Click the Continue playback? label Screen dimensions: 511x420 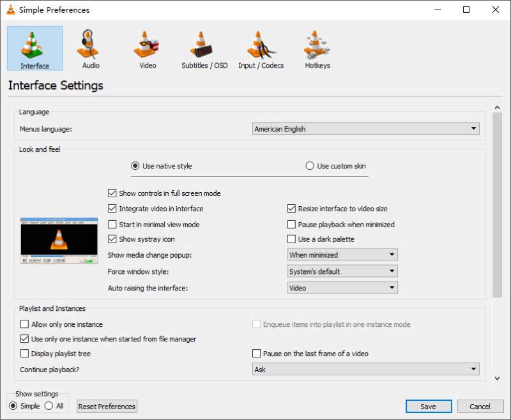point(50,370)
